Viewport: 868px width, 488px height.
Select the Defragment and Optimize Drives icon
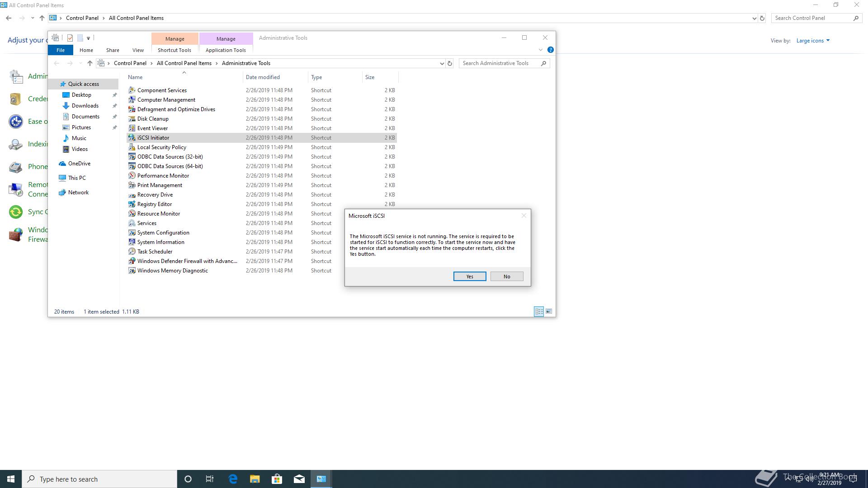(132, 109)
